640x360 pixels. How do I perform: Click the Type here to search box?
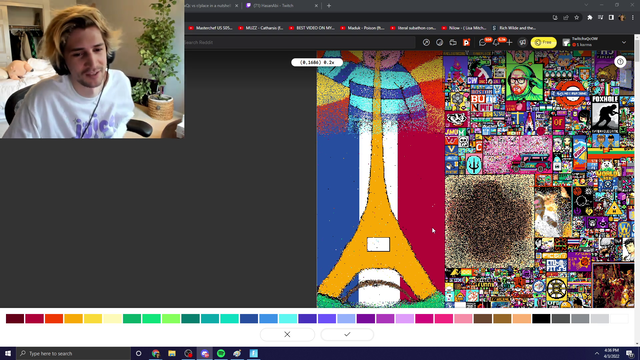[x=73, y=353]
